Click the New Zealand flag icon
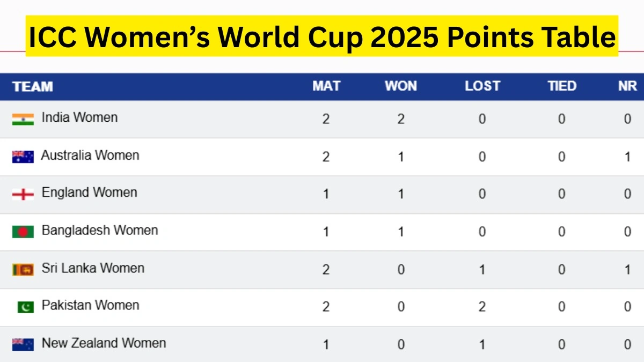Image resolution: width=644 pixels, height=362 pixels. click(23, 344)
